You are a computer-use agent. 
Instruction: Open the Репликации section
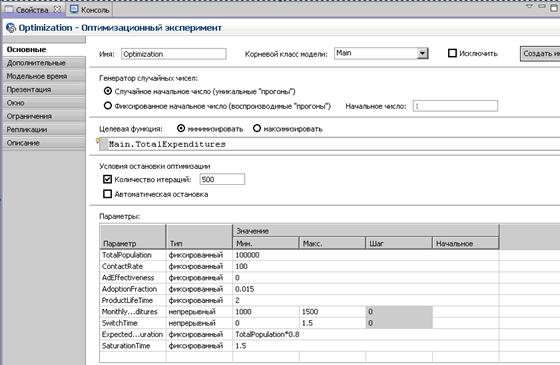point(44,129)
